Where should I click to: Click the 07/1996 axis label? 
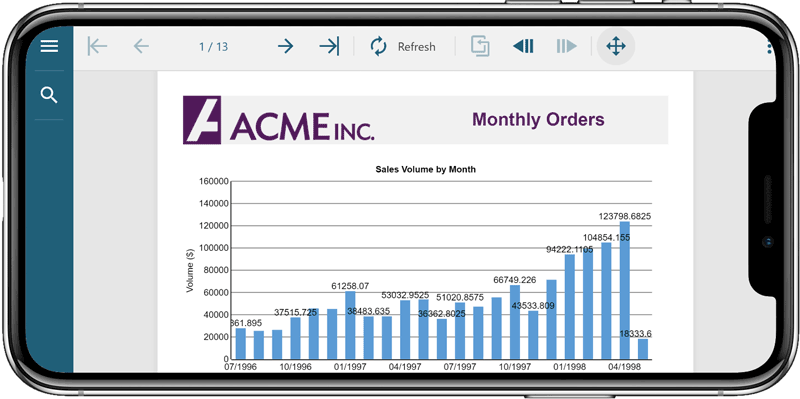[240, 367]
